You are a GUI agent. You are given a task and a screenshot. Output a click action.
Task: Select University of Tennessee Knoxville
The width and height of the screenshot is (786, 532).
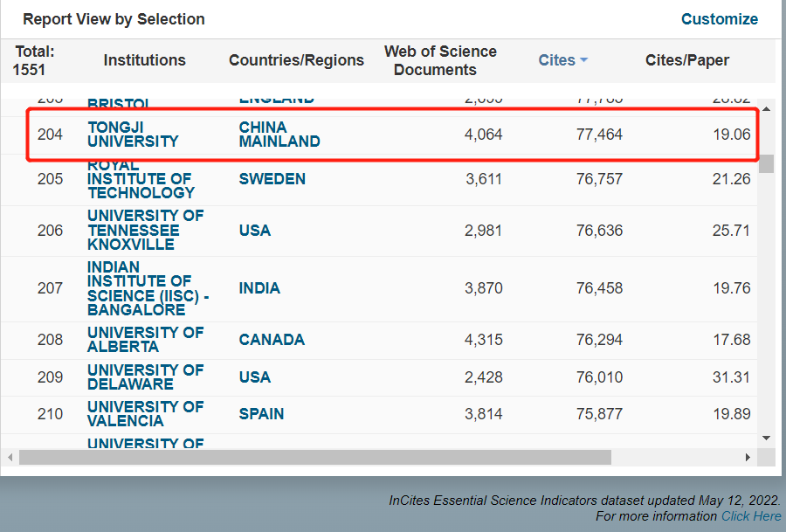tap(145, 230)
